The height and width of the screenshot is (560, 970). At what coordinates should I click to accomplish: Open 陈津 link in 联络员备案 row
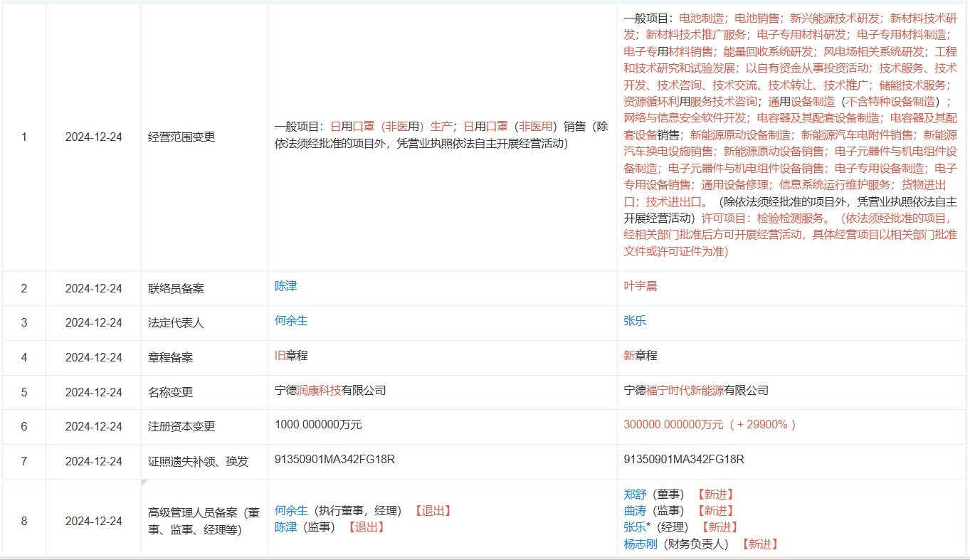pos(285,286)
